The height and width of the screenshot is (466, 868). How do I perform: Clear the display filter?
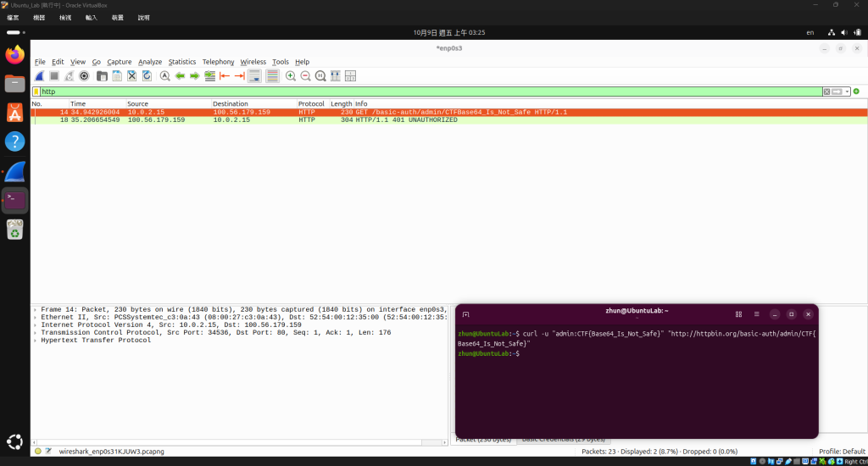[x=826, y=92]
